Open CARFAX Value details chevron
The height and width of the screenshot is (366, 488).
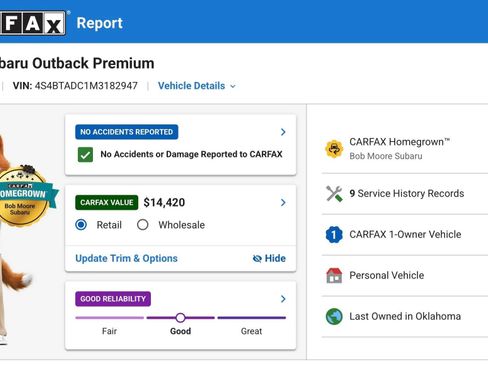point(283,202)
